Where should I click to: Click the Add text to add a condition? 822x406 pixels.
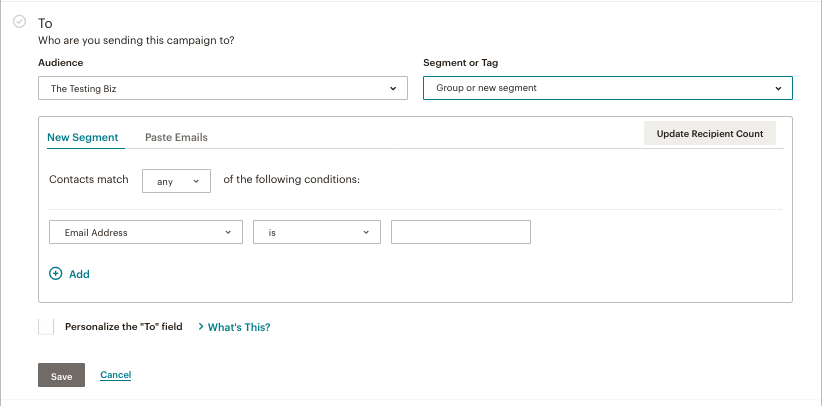[79, 274]
